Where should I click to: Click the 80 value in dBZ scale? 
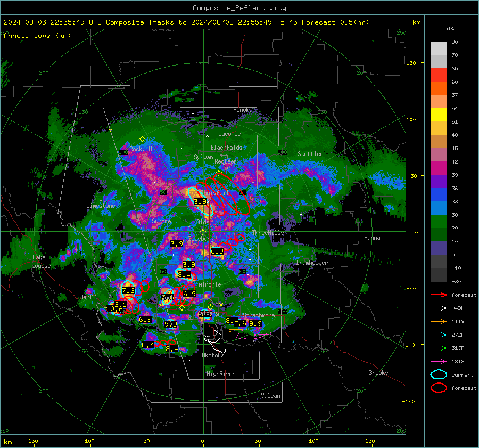455,42
